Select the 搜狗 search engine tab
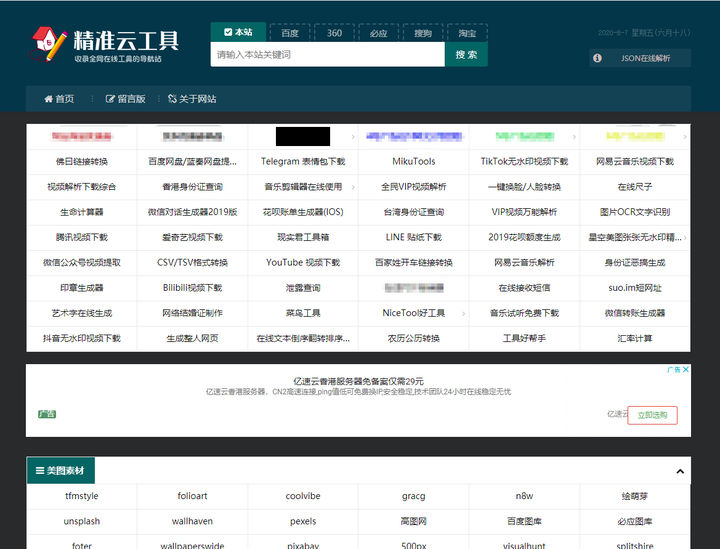Image resolution: width=720 pixels, height=549 pixels. (x=423, y=33)
